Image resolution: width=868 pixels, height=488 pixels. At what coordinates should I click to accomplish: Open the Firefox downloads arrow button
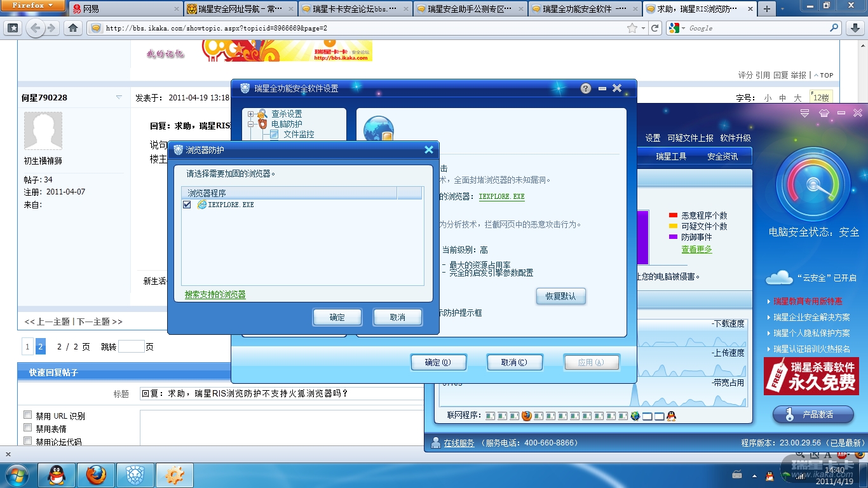[855, 28]
